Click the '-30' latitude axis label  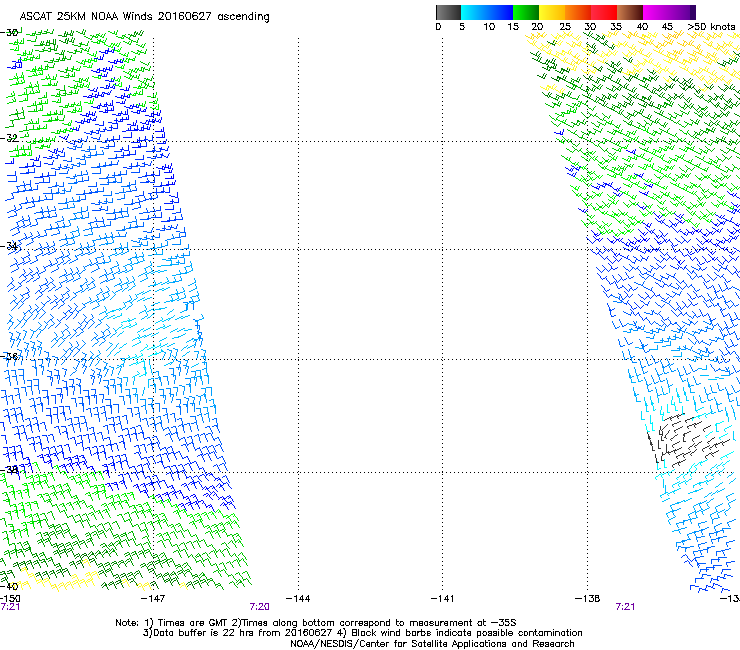tap(9, 33)
